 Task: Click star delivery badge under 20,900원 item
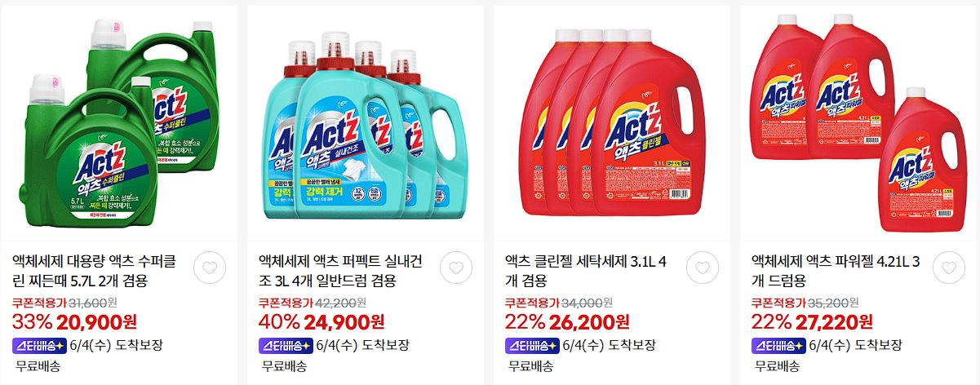point(40,345)
